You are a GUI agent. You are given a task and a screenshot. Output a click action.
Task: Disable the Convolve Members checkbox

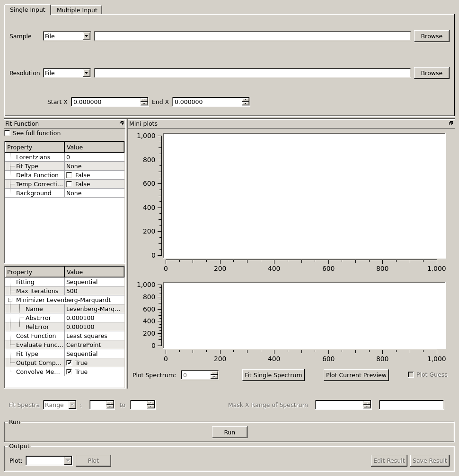pos(70,372)
